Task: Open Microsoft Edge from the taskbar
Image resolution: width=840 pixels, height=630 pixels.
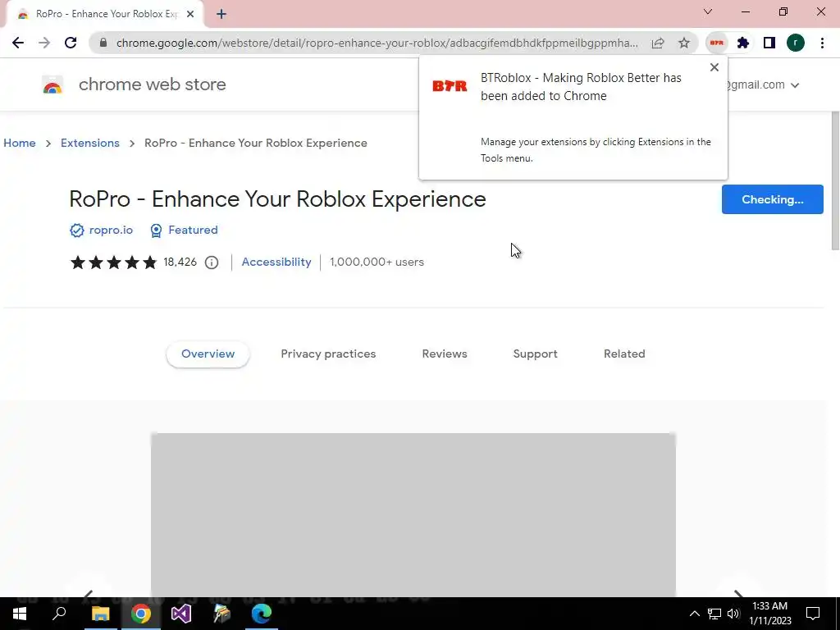Action: tap(262, 614)
